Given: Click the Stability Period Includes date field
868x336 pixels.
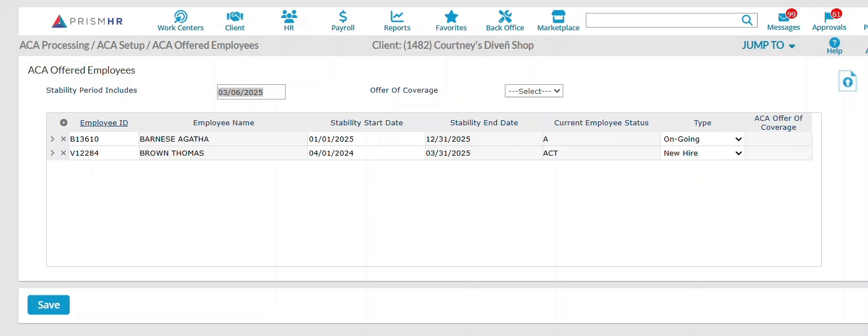Looking at the screenshot, I should point(251,92).
